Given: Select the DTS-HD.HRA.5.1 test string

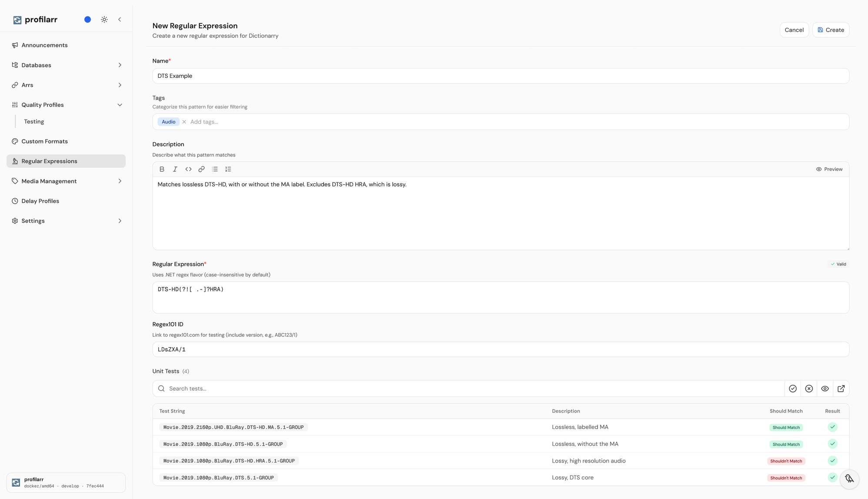Looking at the screenshot, I should (229, 461).
